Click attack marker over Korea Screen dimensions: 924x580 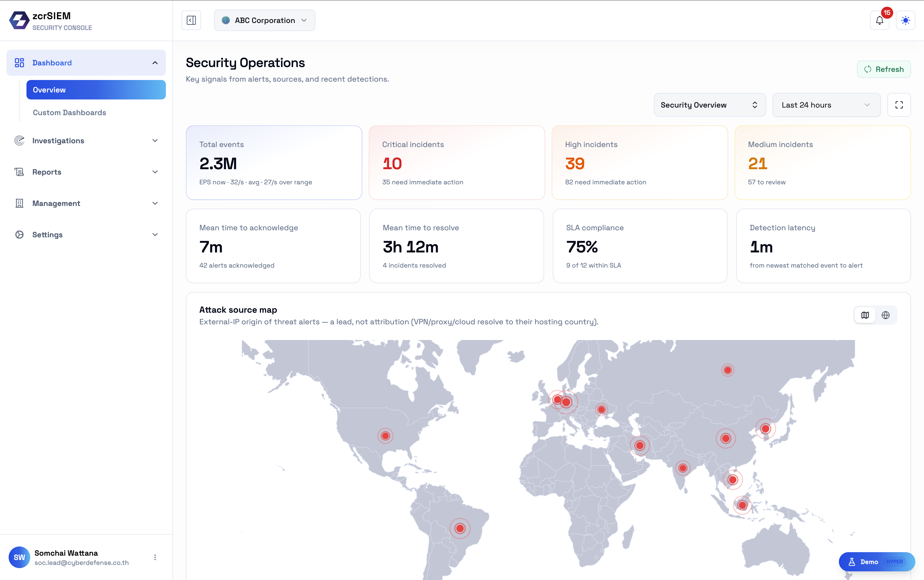(765, 429)
